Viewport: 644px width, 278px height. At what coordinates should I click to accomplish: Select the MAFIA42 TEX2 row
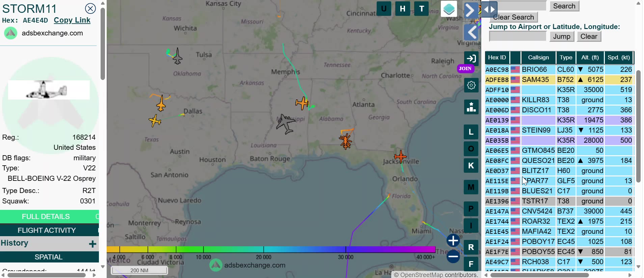click(x=559, y=231)
